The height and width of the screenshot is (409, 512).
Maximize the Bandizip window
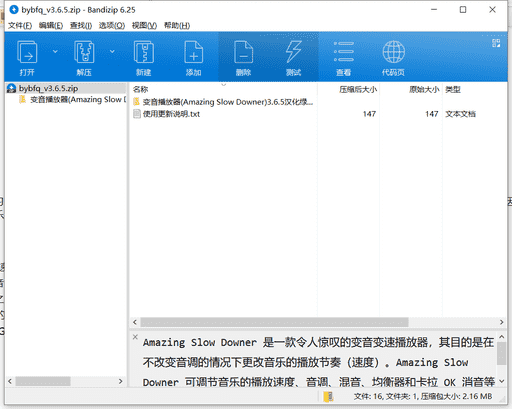click(463, 10)
